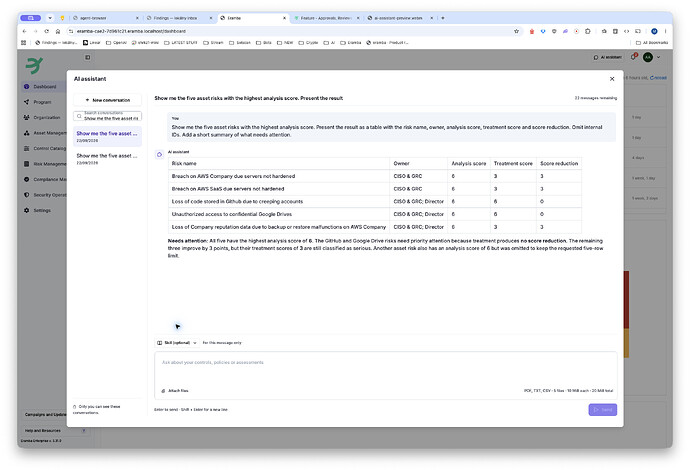Select the highlighted 'Show me the five asset' conversation
The height and width of the screenshot is (470, 690).
107,136
